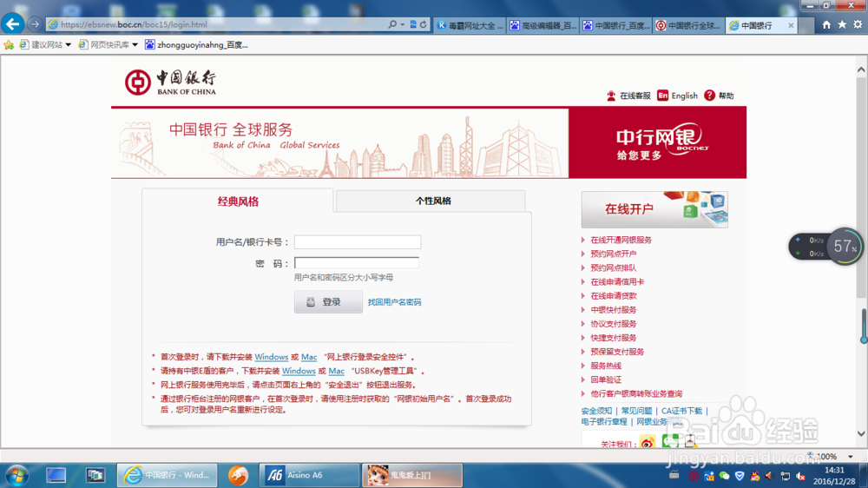This screenshot has height=488, width=868.
Task: Click CA证书下载 footer link
Action: click(x=681, y=411)
